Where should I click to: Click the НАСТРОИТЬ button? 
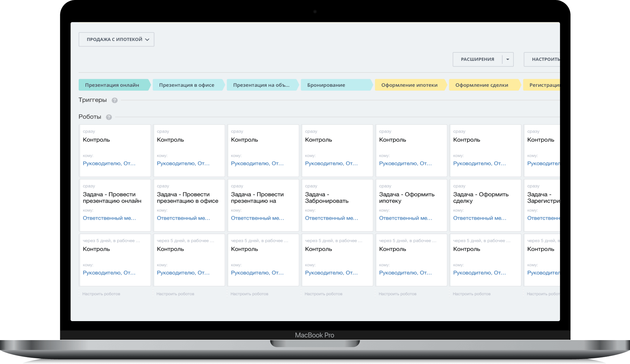(545, 60)
